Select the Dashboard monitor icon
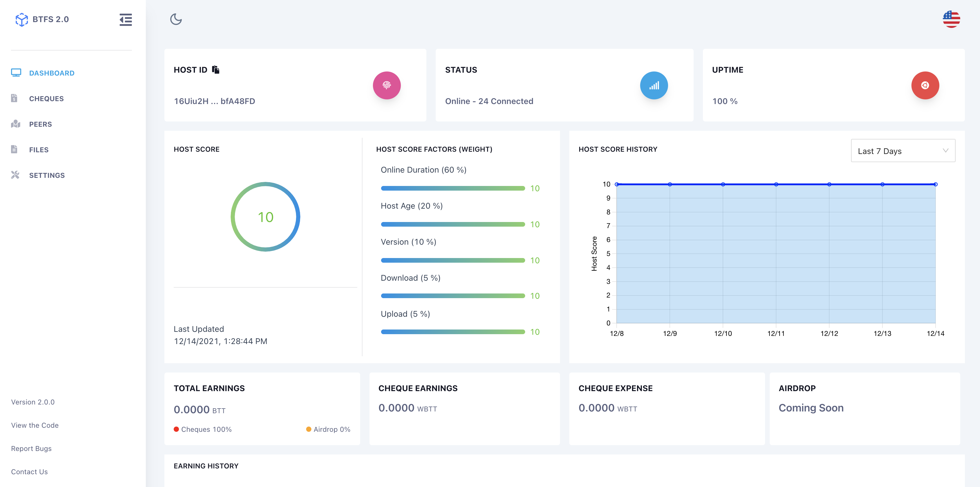Viewport: 980px width, 487px height. tap(16, 72)
